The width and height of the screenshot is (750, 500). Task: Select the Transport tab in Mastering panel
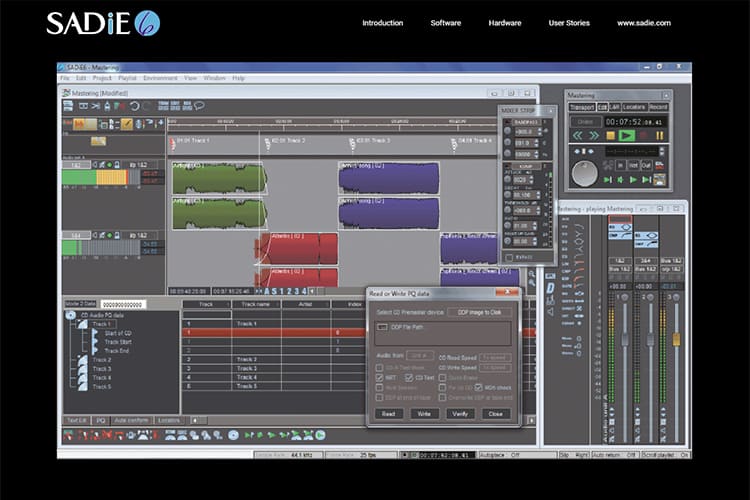point(582,107)
